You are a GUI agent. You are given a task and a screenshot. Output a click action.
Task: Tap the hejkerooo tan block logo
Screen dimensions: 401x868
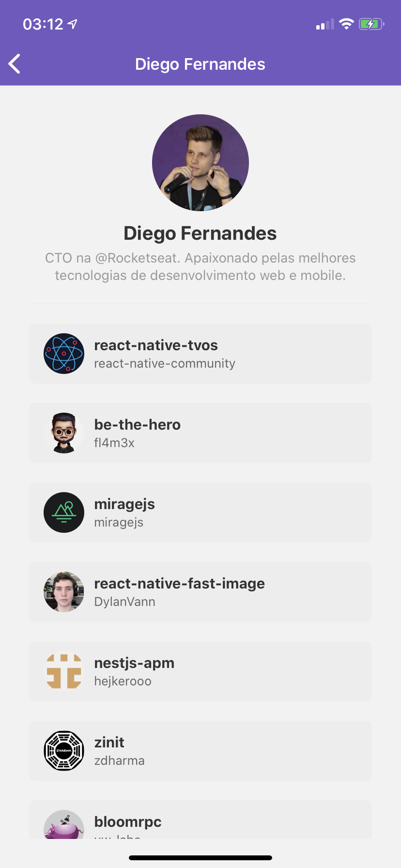click(64, 671)
